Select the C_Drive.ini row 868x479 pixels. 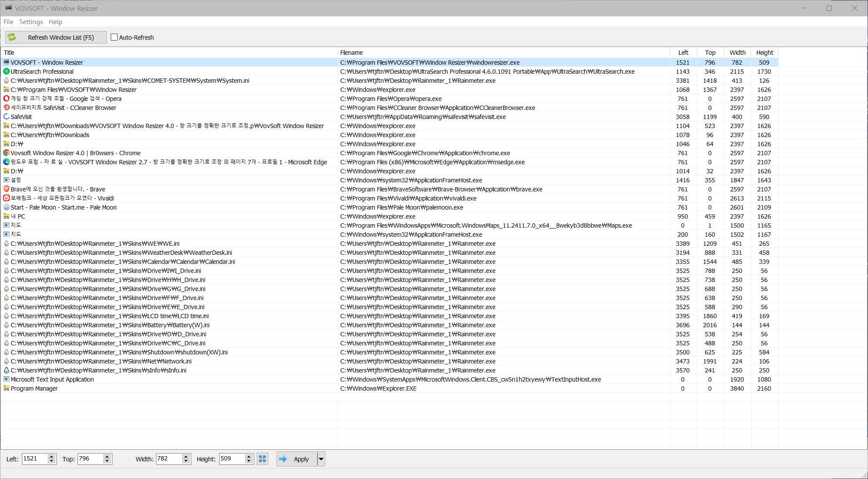[x=389, y=343]
